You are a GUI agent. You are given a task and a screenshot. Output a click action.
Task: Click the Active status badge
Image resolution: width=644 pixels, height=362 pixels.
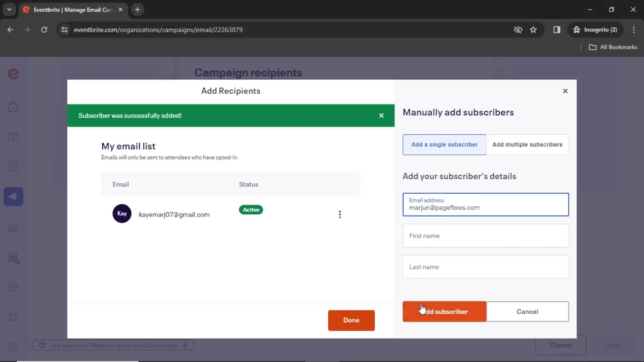tap(251, 210)
